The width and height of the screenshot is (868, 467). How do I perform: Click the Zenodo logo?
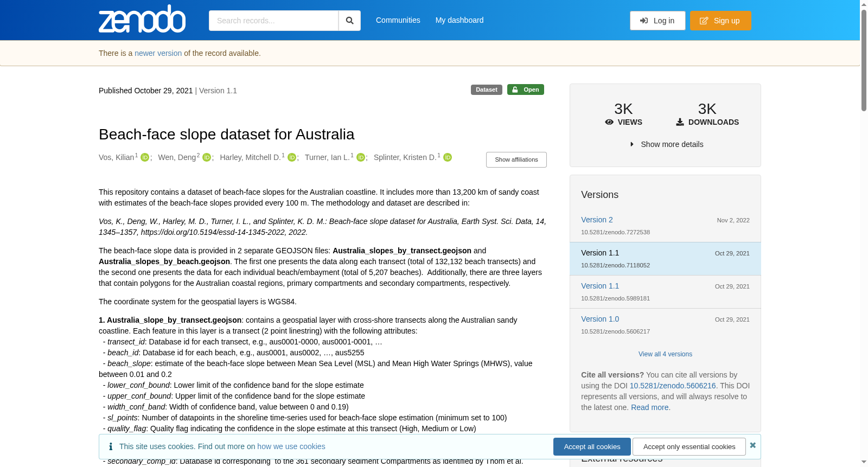pos(142,19)
